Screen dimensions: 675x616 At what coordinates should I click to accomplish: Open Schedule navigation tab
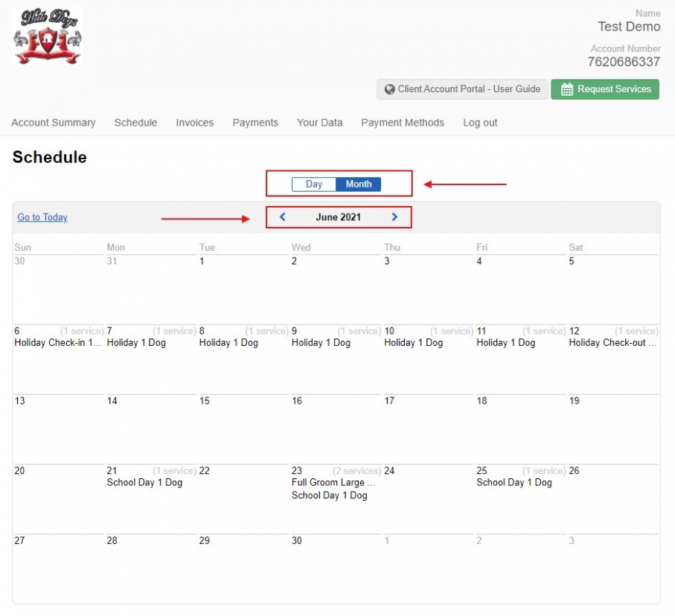coord(135,123)
